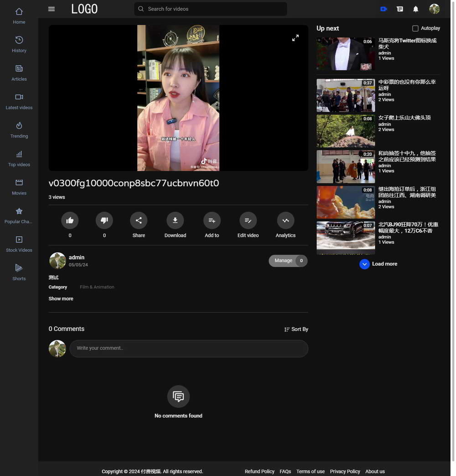This screenshot has width=456, height=476.
Task: Open the messages icon in header
Action: point(400,9)
